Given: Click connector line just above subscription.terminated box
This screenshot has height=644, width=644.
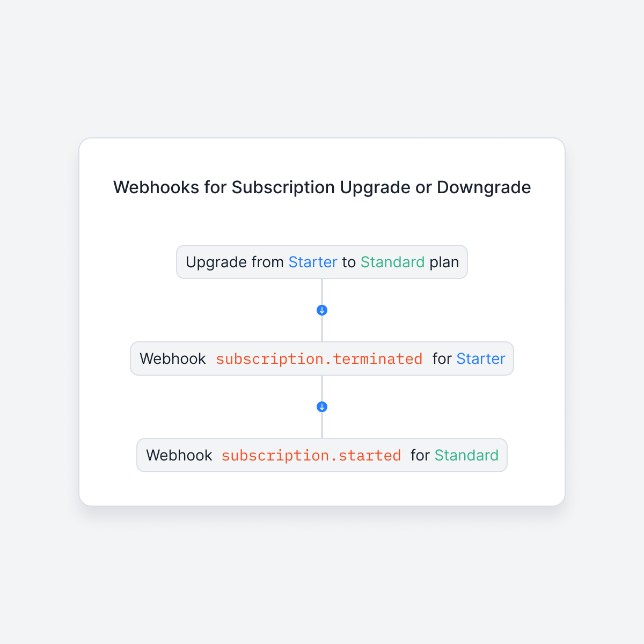Looking at the screenshot, I should pos(322,328).
